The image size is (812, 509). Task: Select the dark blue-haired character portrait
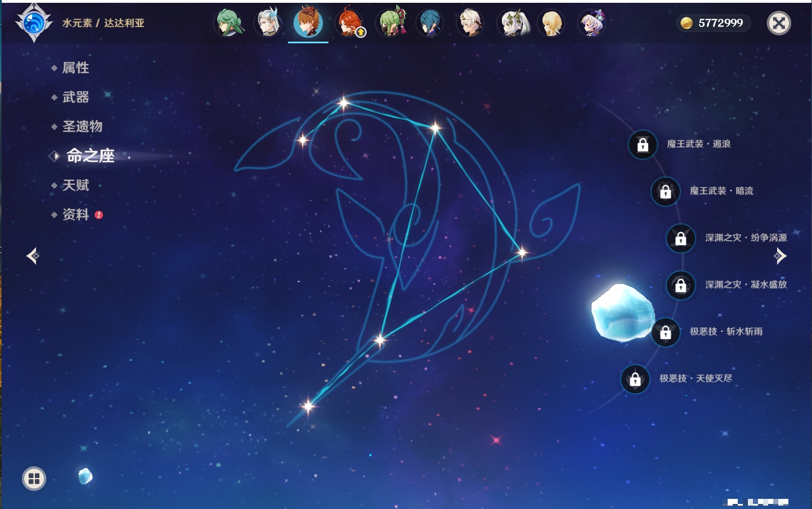[430, 23]
